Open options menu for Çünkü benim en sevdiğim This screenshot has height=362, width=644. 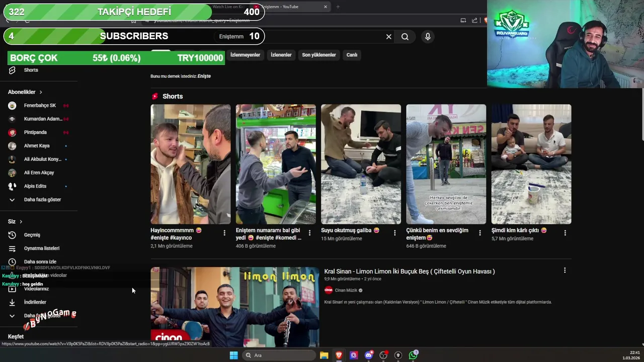click(x=479, y=233)
